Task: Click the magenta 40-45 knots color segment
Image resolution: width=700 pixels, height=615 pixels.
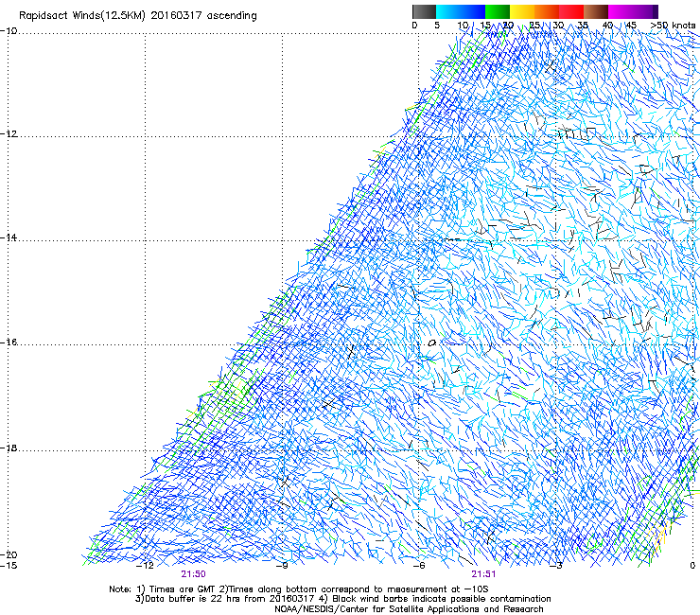Action: 621,11
